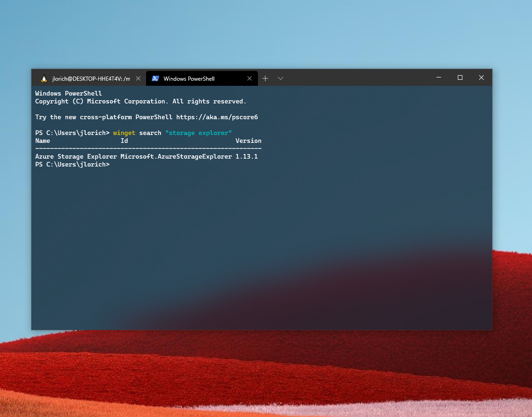
Task: Minimize the Windows Terminal window
Action: pos(439,77)
